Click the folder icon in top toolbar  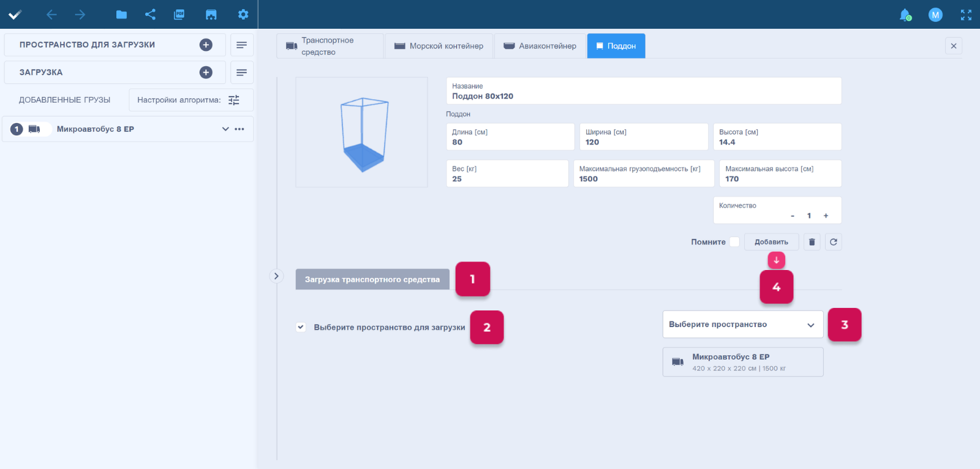[x=121, y=15]
